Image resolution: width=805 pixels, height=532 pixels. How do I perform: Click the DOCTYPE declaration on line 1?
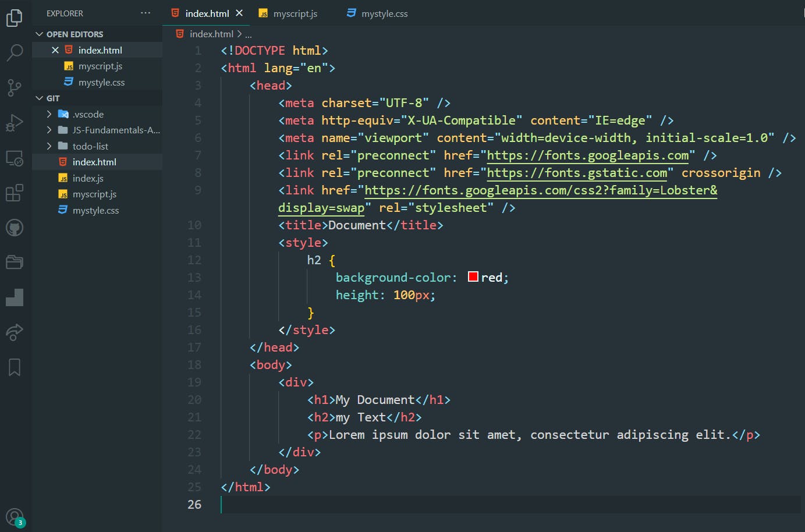click(x=274, y=51)
